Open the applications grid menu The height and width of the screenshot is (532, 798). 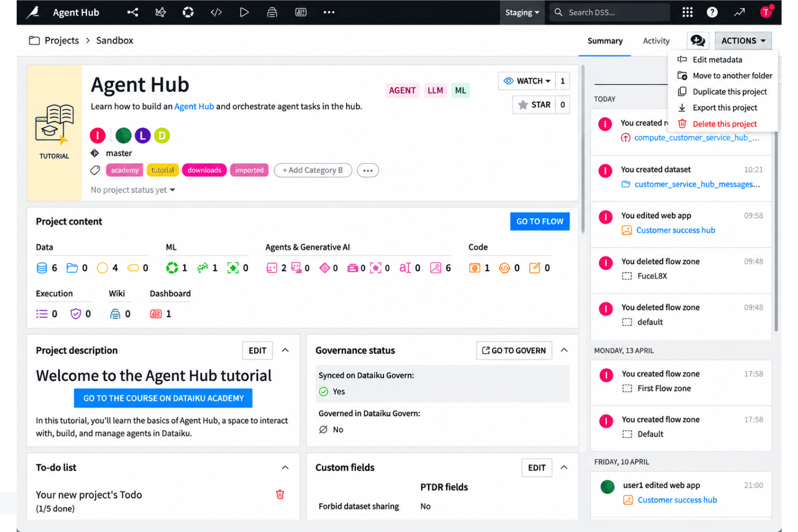click(687, 12)
